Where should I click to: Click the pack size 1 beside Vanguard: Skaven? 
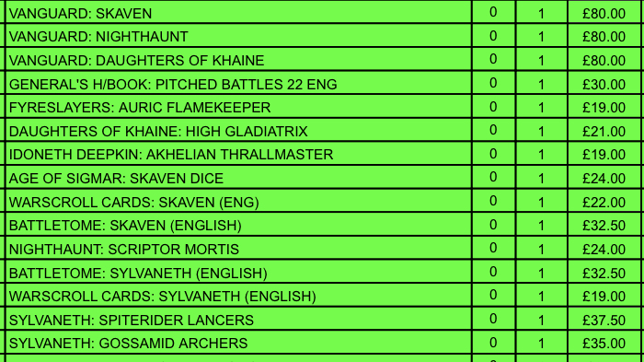click(x=541, y=13)
